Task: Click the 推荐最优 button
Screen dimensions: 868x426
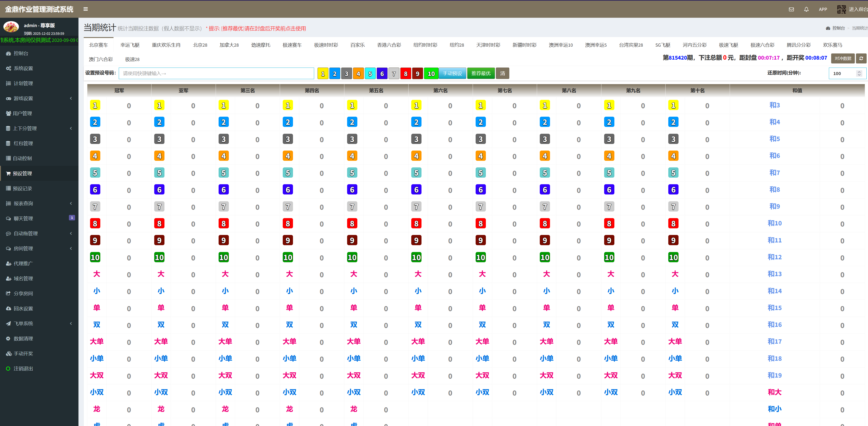Action: coord(481,73)
